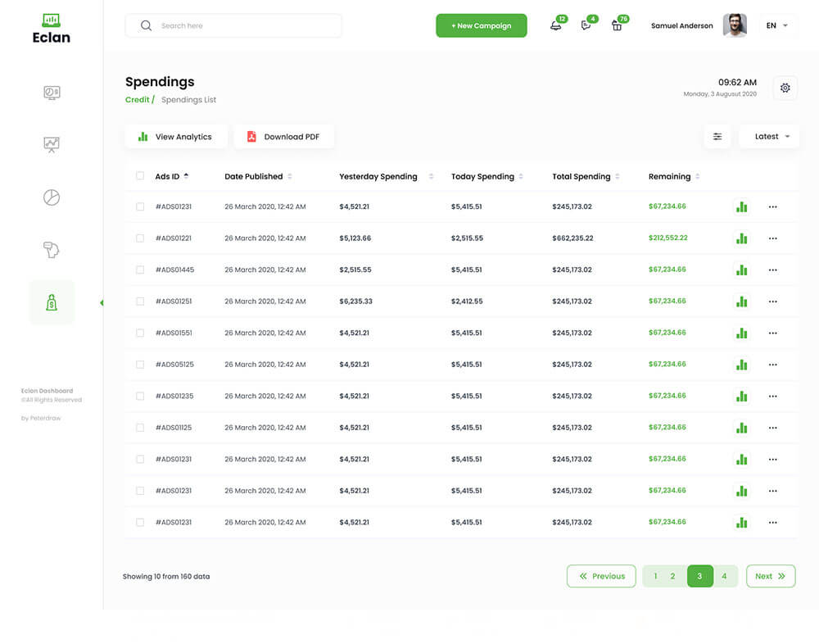Select the presentation chart sidebar icon
This screenshot has height=644, width=819.
point(52,145)
